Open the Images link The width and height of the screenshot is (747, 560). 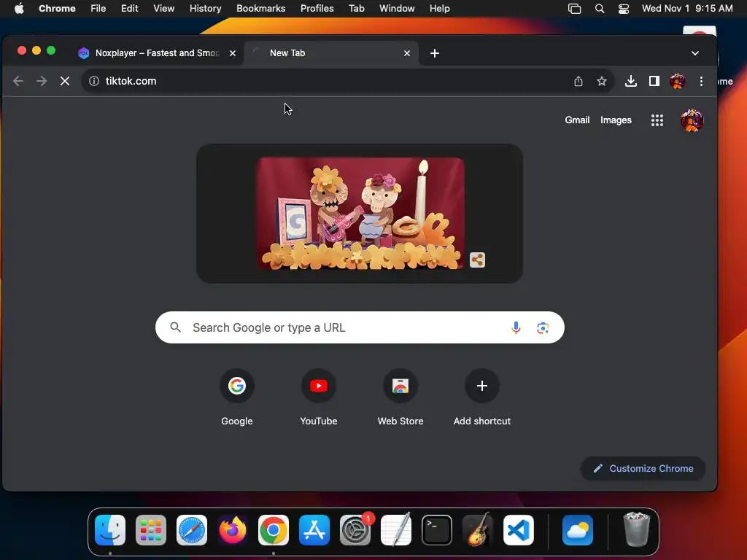[616, 120]
